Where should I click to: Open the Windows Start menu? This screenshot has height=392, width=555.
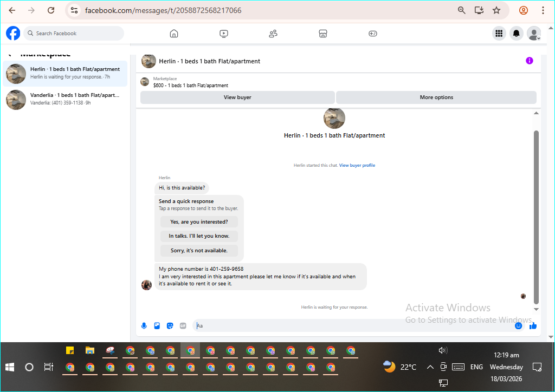pos(10,367)
